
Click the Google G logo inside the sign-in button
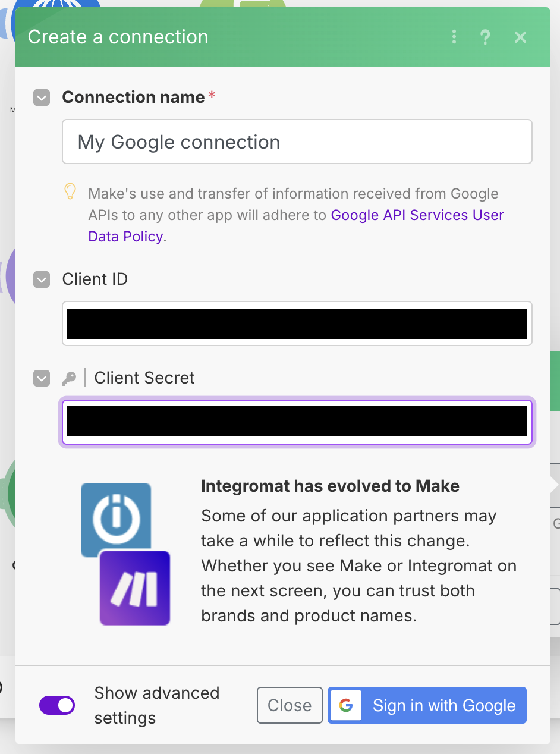[345, 705]
